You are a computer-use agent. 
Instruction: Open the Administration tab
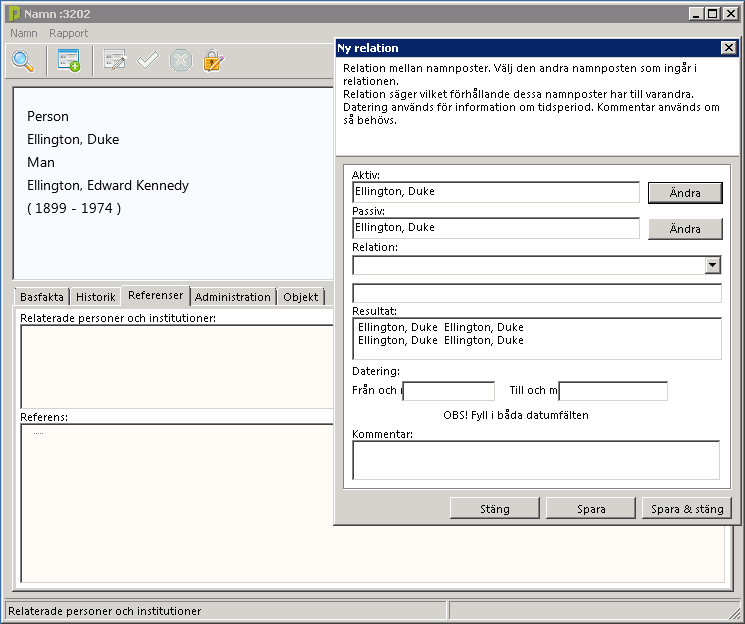coord(232,297)
